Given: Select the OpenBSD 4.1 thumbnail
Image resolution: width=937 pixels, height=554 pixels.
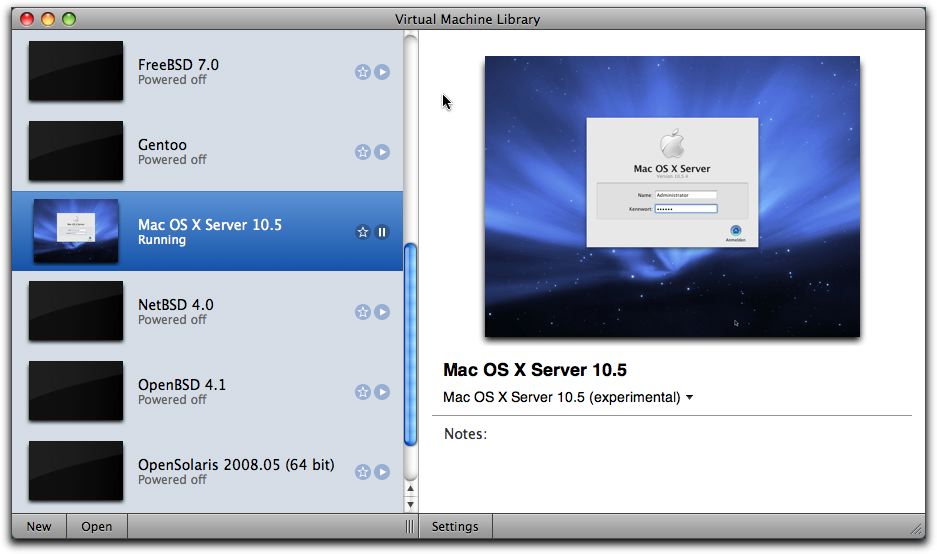Looking at the screenshot, I should pos(76,391).
